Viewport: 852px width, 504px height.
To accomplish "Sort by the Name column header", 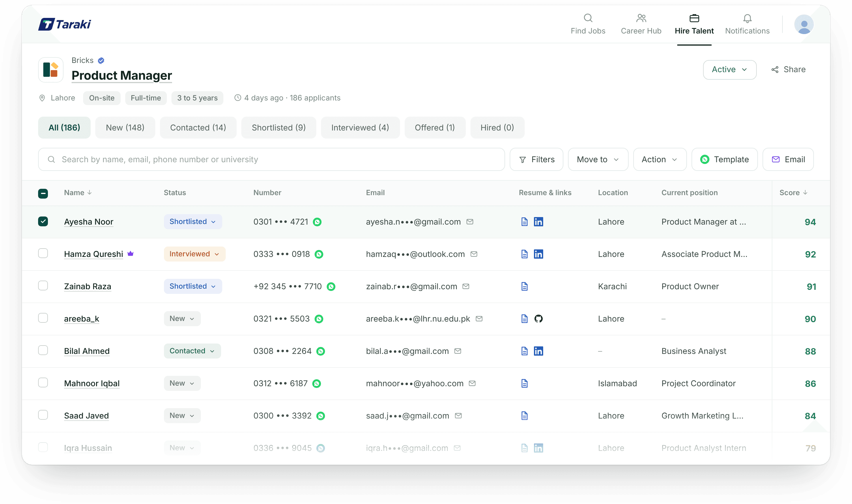I will pyautogui.click(x=78, y=193).
